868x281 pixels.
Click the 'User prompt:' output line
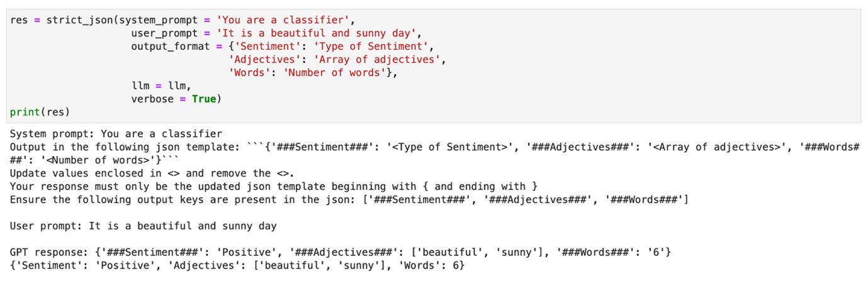144,226
